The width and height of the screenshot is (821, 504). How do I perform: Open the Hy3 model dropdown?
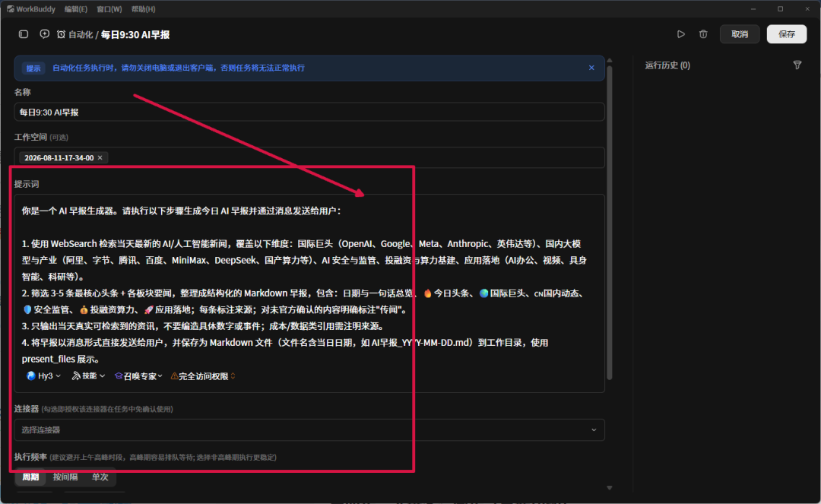[44, 376]
